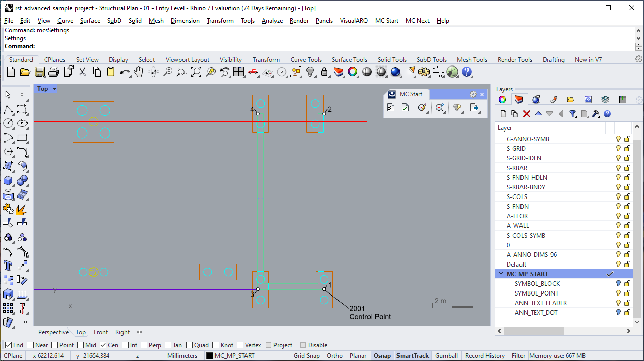Create a new file with New icon
This screenshot has width=644, height=361.
coord(11,72)
